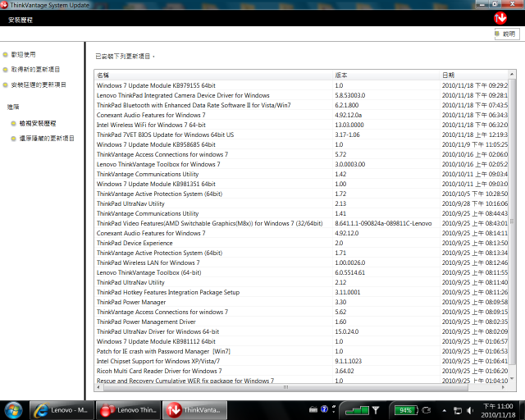The height and width of the screenshot is (420, 525).
Task: Select Windows 7 Update Module KB981351 64bit row
Action: tap(301, 184)
